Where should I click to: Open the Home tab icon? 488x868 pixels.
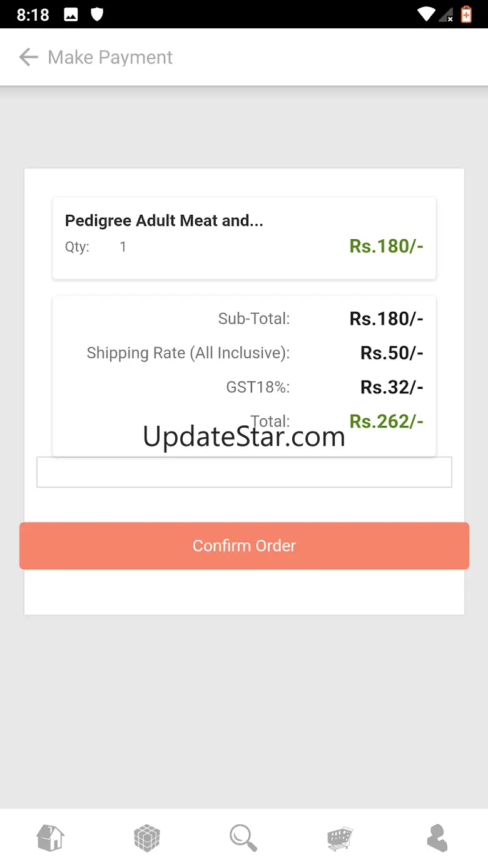(x=50, y=837)
